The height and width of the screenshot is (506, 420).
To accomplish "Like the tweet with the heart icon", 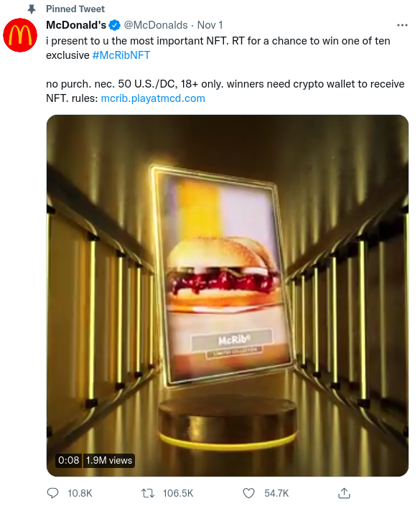I will coord(248,493).
